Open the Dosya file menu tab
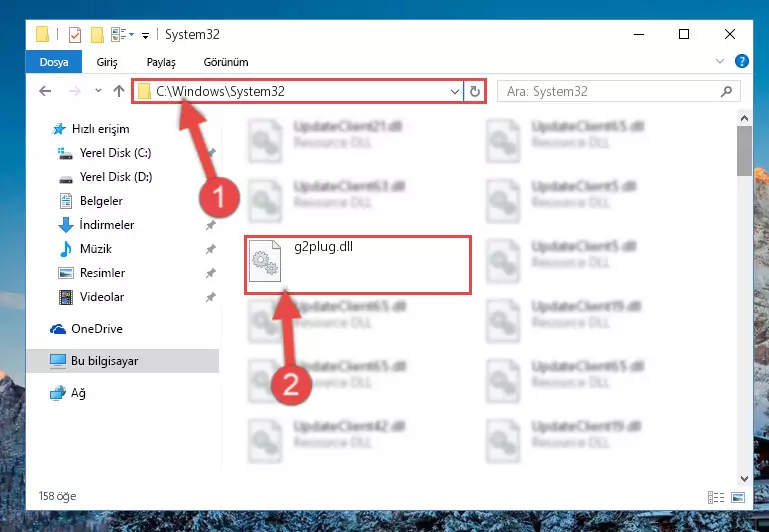The height and width of the screenshot is (532, 769). click(x=54, y=62)
